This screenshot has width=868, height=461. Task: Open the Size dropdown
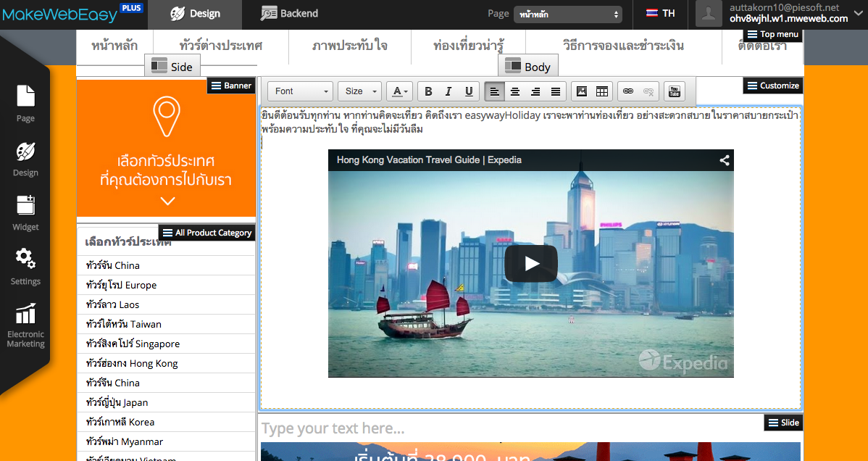point(359,91)
